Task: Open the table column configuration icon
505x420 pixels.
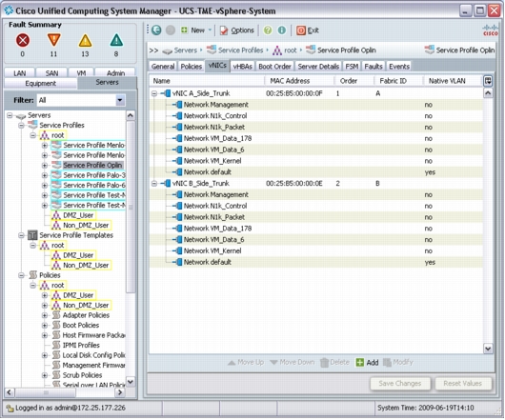Action: [488, 81]
